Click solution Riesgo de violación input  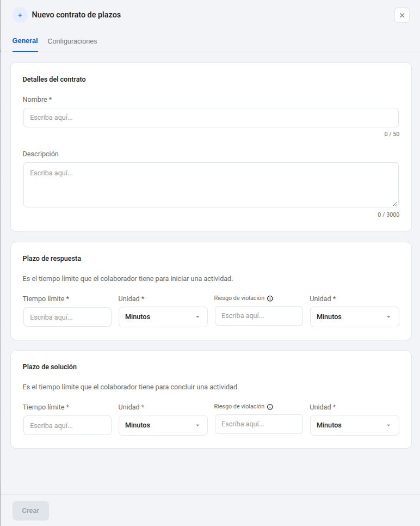click(259, 424)
